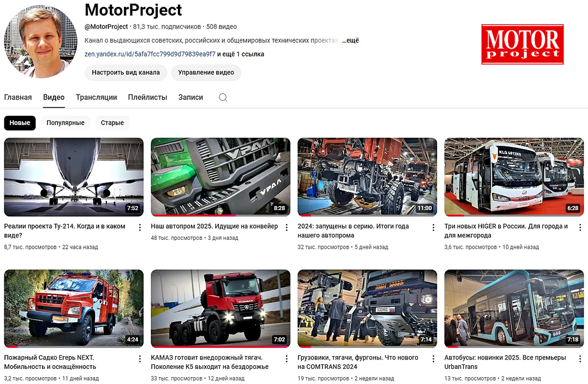Open the Записи tab
The image size is (588, 384).
click(x=191, y=97)
